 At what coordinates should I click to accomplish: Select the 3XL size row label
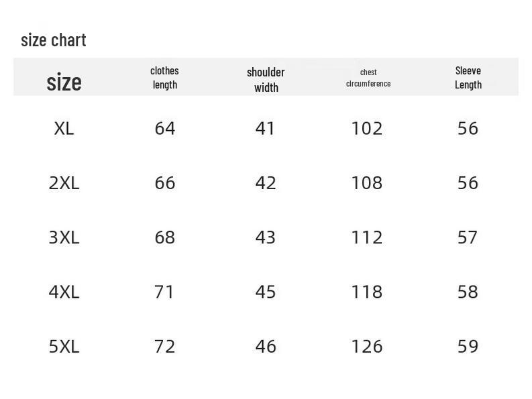(64, 237)
